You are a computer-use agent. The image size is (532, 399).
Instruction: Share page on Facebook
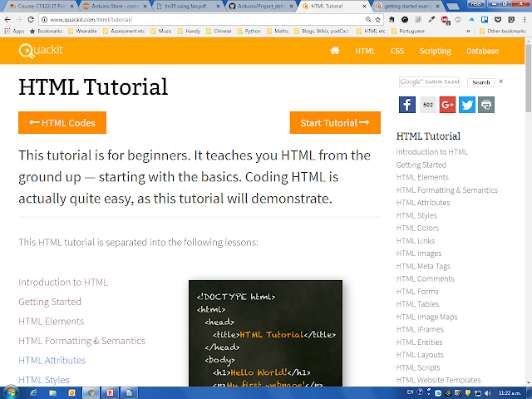pyautogui.click(x=407, y=105)
